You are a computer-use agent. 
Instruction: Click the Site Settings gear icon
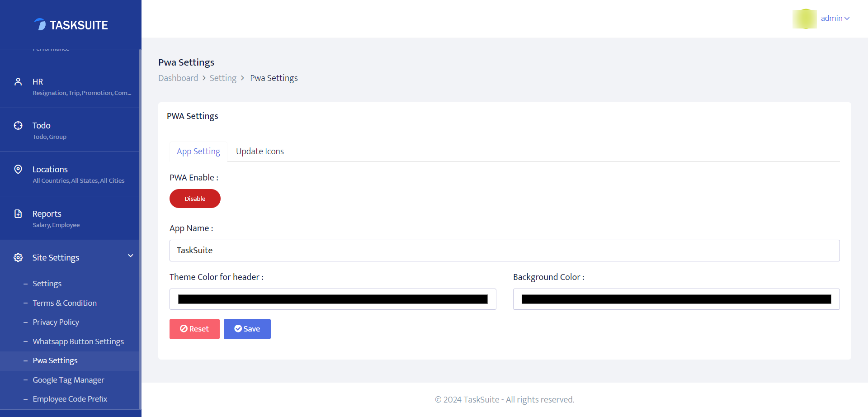tap(18, 258)
